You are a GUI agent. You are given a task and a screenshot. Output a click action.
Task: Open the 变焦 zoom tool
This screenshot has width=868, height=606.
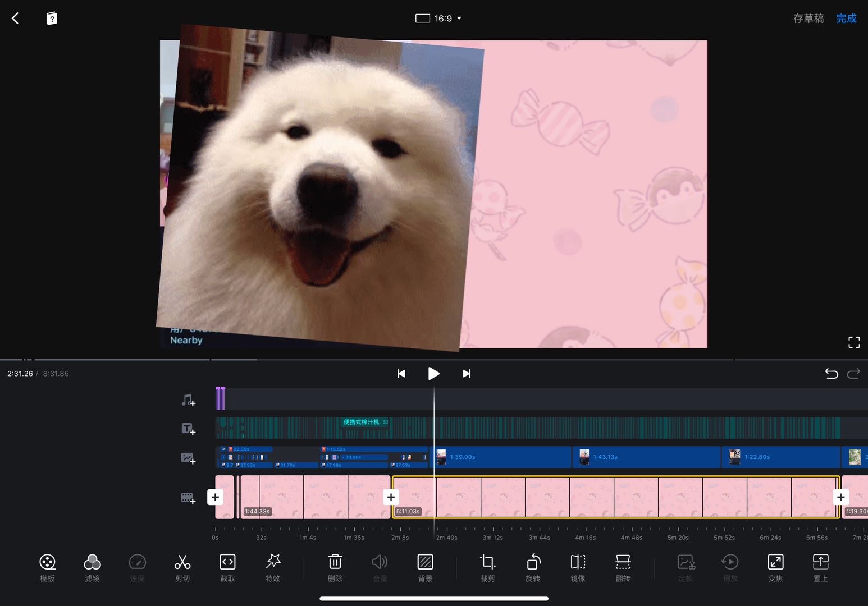[x=775, y=567]
